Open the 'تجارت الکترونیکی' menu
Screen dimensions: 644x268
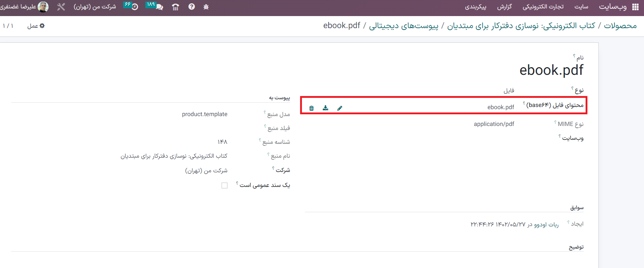click(x=543, y=7)
